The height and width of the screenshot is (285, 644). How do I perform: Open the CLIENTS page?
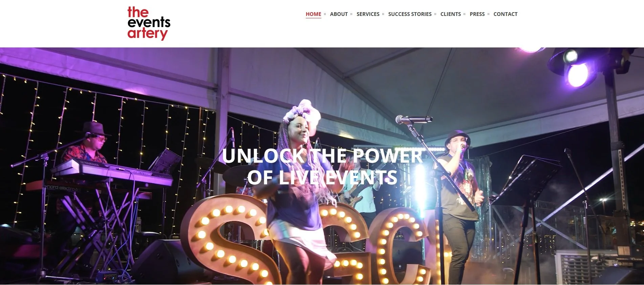(x=450, y=14)
